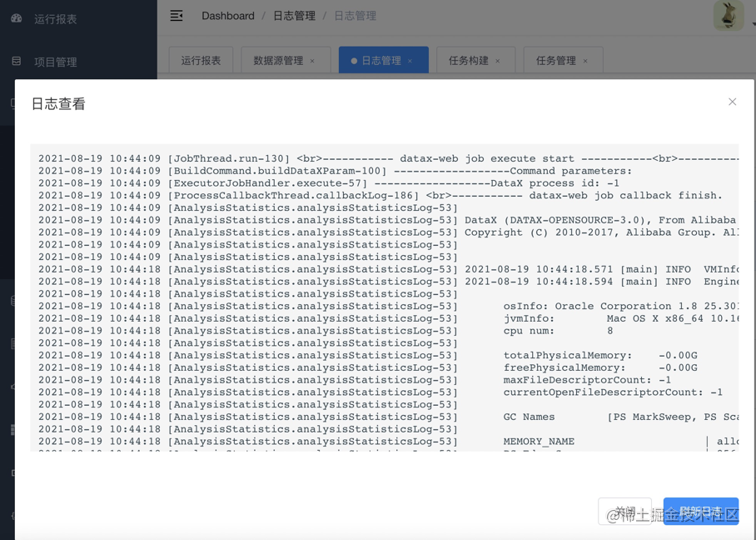Click the dashboard icon beside 运行报表 in sidebar
Screen dimensions: 756x540
coord(18,18)
